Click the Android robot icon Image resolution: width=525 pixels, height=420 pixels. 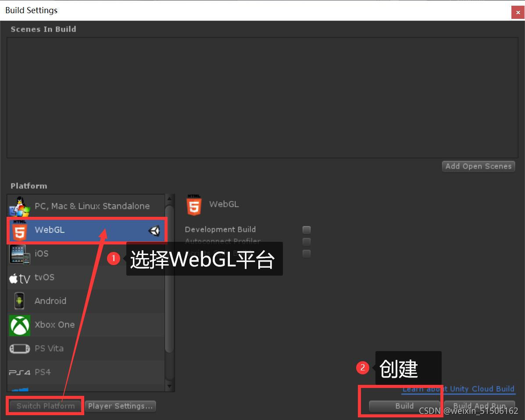19,301
